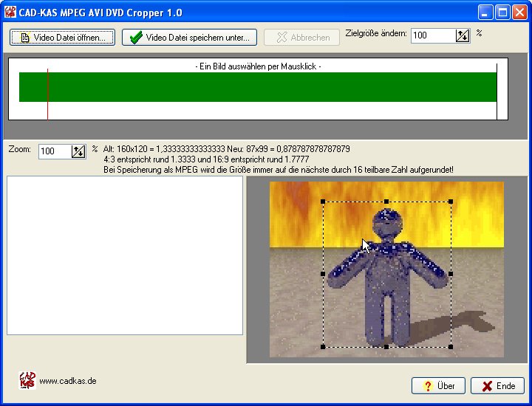Click the CAD-KAS app icon in title bar

point(10,13)
